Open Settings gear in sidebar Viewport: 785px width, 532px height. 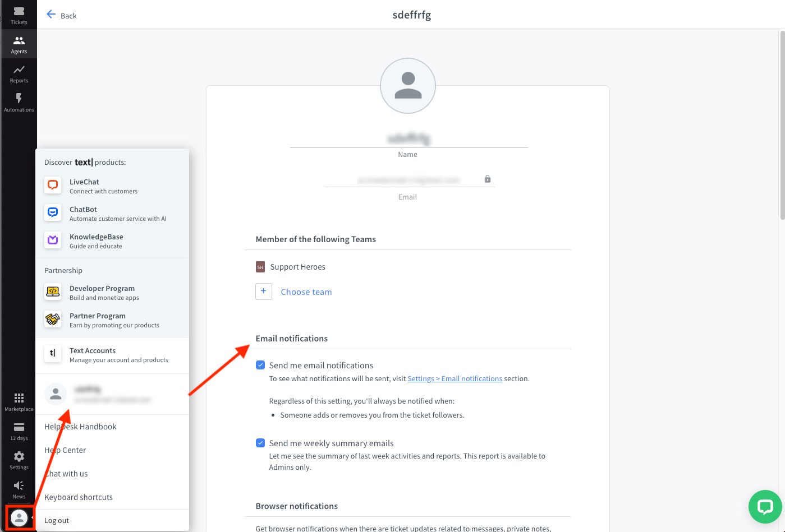pos(19,460)
